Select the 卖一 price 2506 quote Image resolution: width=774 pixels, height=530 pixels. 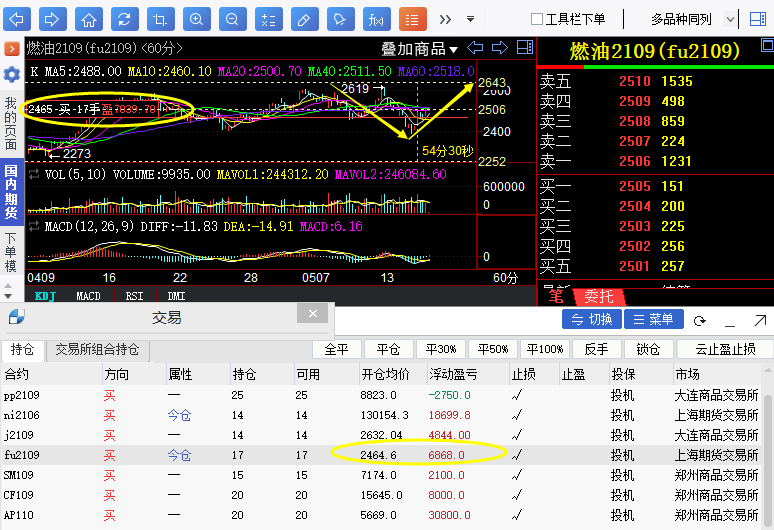click(x=635, y=161)
